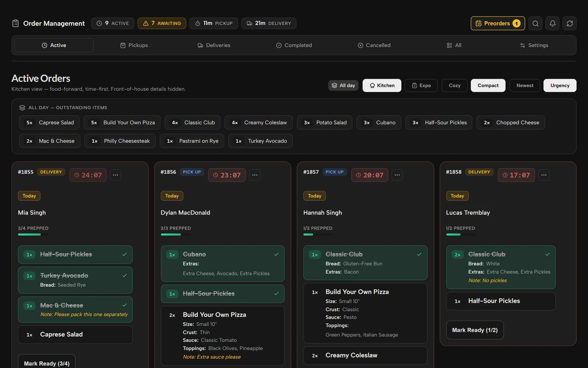Sort orders by Urgency
The height and width of the screenshot is (368, 588).
click(x=560, y=85)
